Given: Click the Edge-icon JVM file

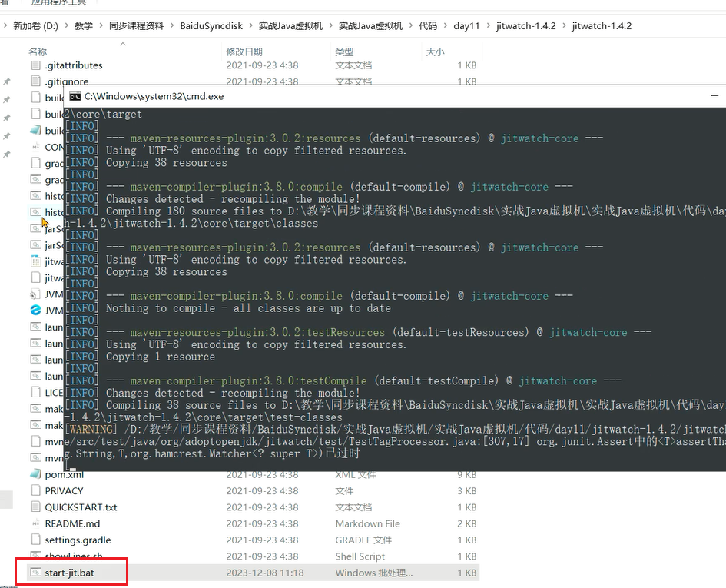Looking at the screenshot, I should pyautogui.click(x=35, y=311).
